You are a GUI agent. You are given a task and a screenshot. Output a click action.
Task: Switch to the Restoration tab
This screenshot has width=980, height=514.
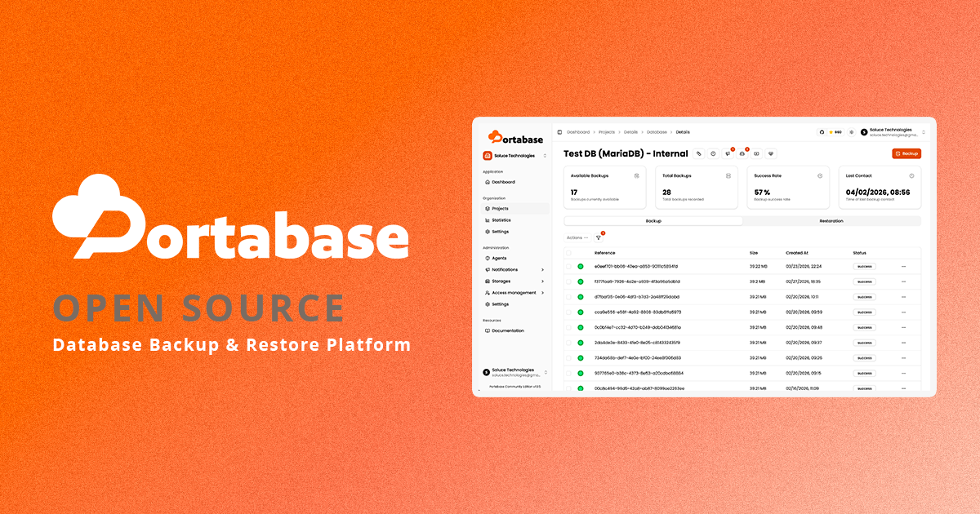pyautogui.click(x=831, y=220)
